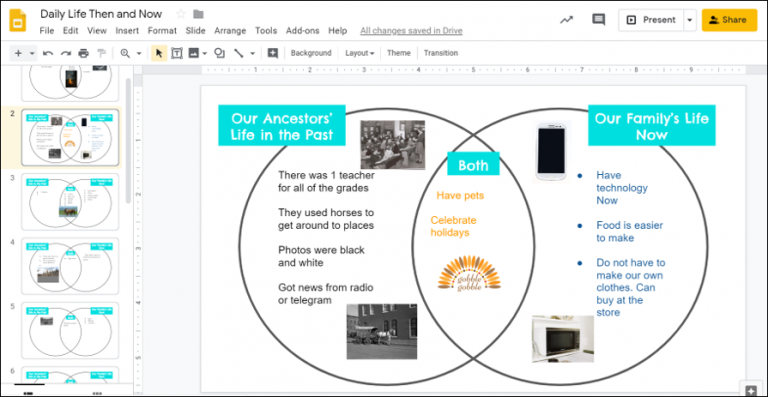Choose the Select arrow cursor tool
768x397 pixels.
tap(159, 53)
